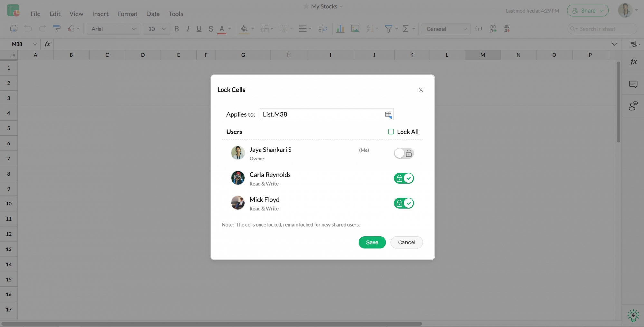Open the Arial font dropdown
This screenshot has height=327, width=644.
point(113,29)
